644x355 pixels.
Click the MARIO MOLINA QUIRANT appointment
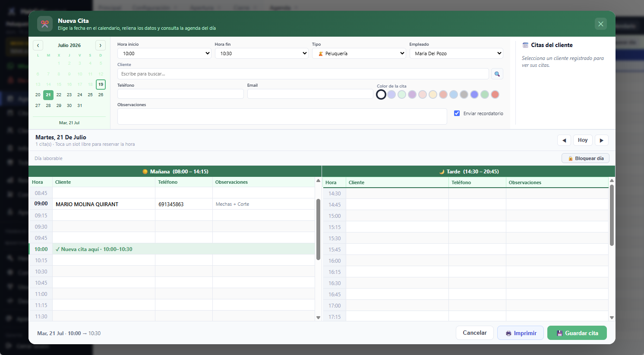tap(87, 204)
